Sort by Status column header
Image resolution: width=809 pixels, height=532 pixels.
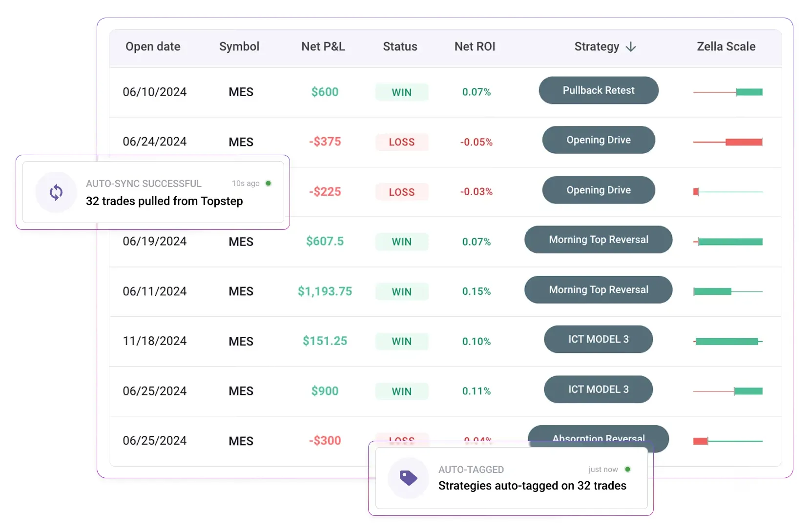tap(400, 46)
